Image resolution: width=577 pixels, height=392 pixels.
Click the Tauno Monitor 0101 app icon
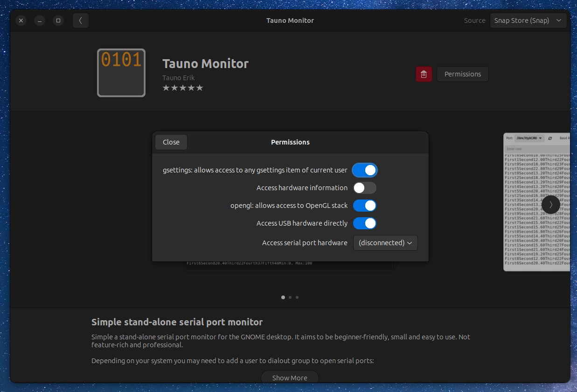point(121,73)
